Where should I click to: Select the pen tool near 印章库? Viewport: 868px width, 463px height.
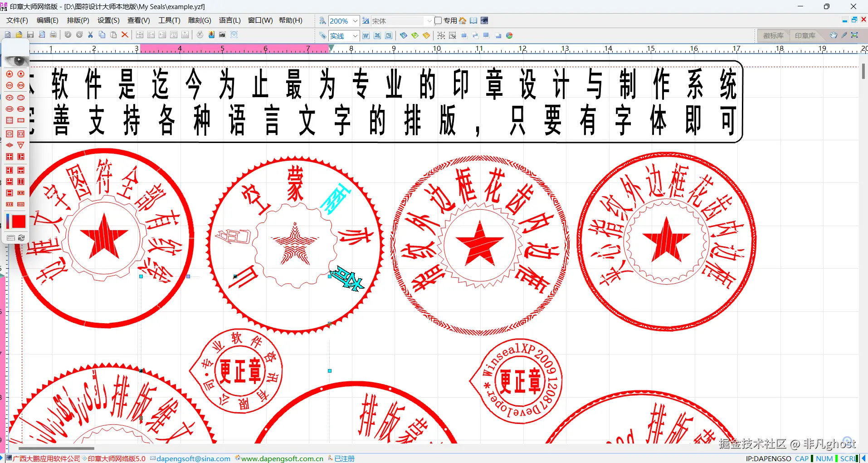[844, 35]
